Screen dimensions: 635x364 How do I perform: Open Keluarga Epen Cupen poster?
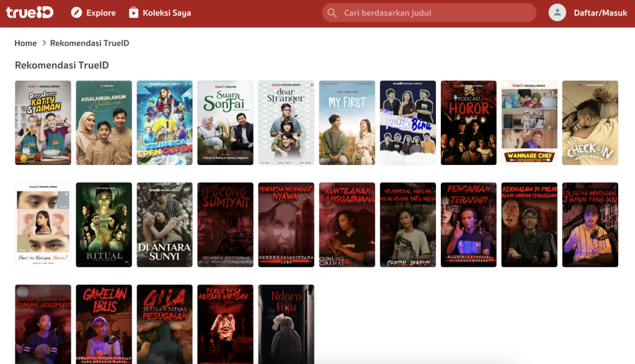click(165, 123)
